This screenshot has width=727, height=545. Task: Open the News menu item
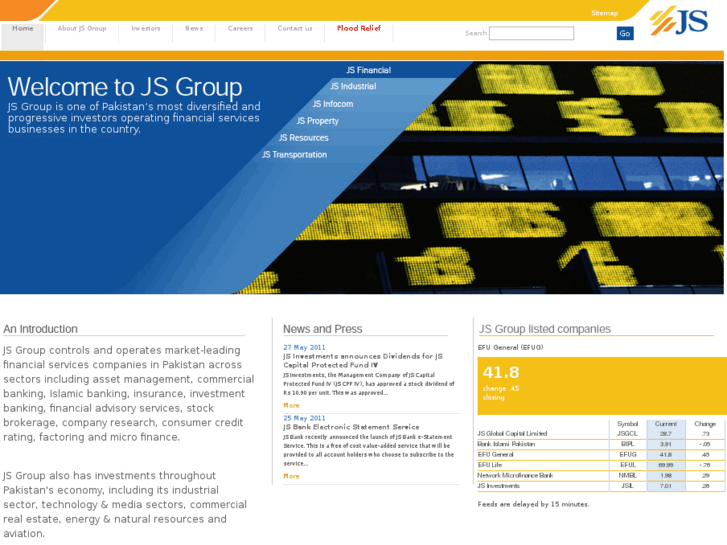[x=194, y=28]
